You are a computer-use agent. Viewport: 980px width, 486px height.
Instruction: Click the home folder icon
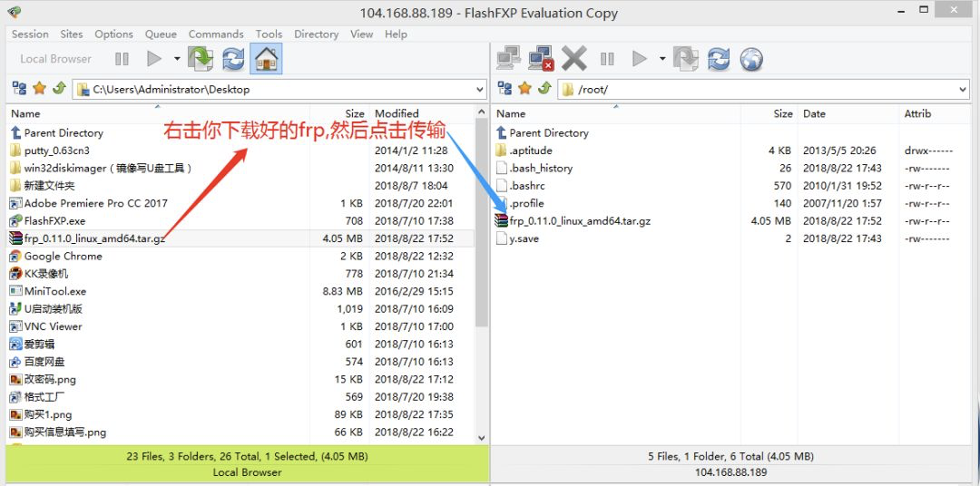(266, 59)
